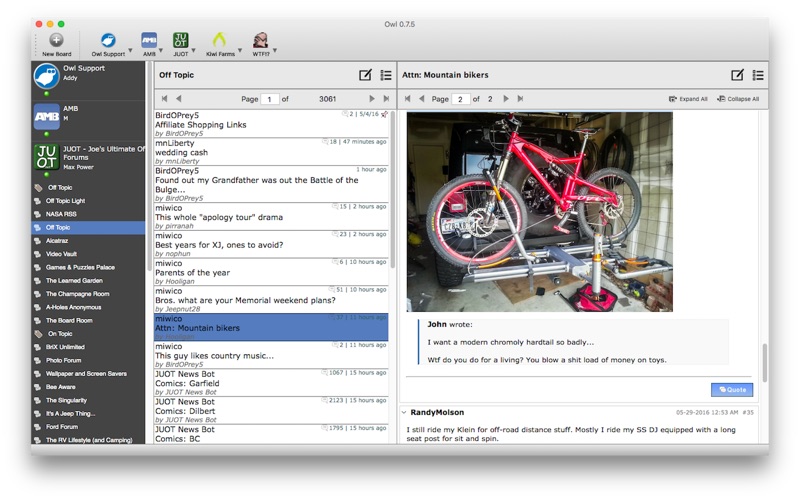Screen dimensions: 800x500
Task: Go to previous page of Mountain bikers thread
Action: point(421,98)
